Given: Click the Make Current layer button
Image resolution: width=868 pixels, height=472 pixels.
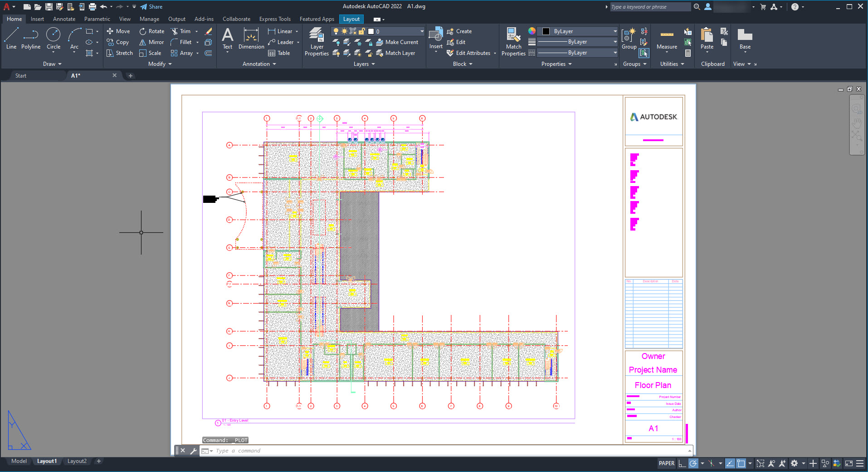Looking at the screenshot, I should point(398,42).
